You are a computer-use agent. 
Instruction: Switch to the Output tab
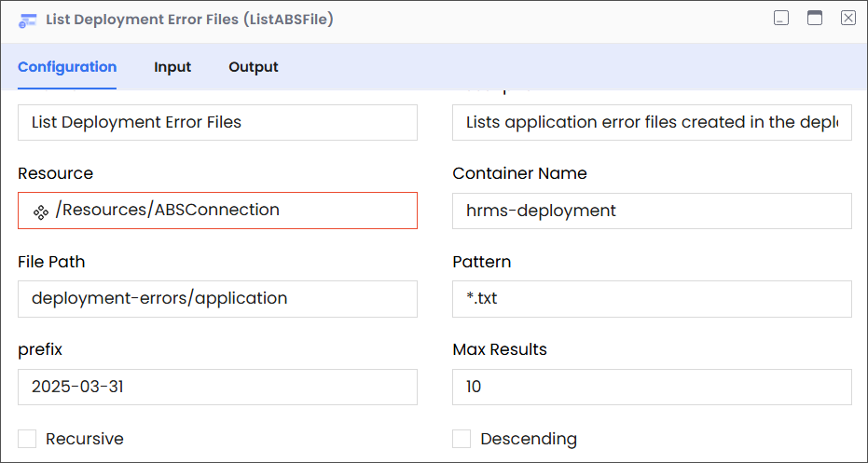coord(254,67)
